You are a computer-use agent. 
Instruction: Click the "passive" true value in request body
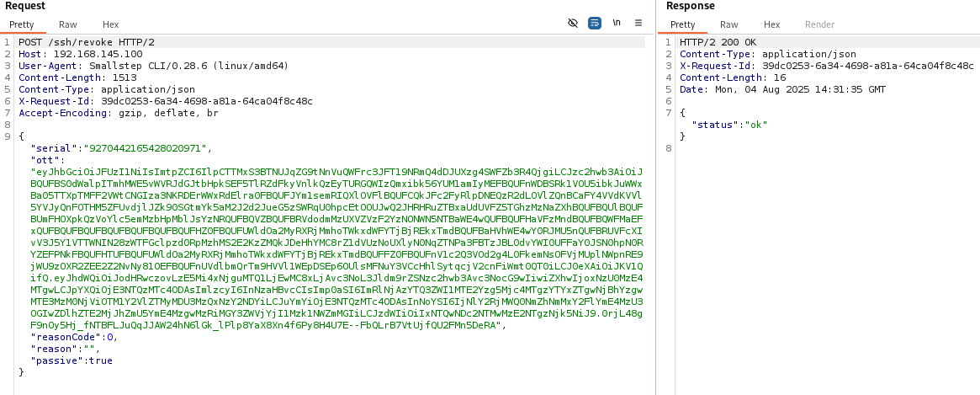click(100, 360)
